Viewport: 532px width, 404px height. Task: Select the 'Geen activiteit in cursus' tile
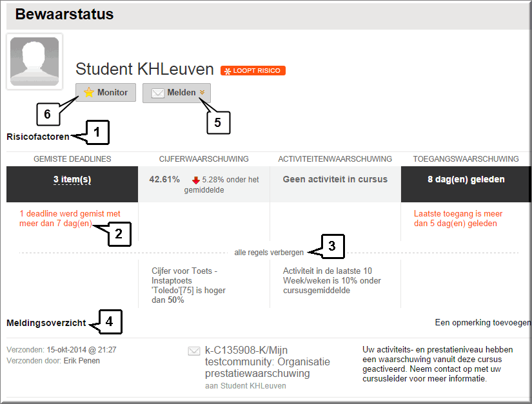tap(335, 179)
